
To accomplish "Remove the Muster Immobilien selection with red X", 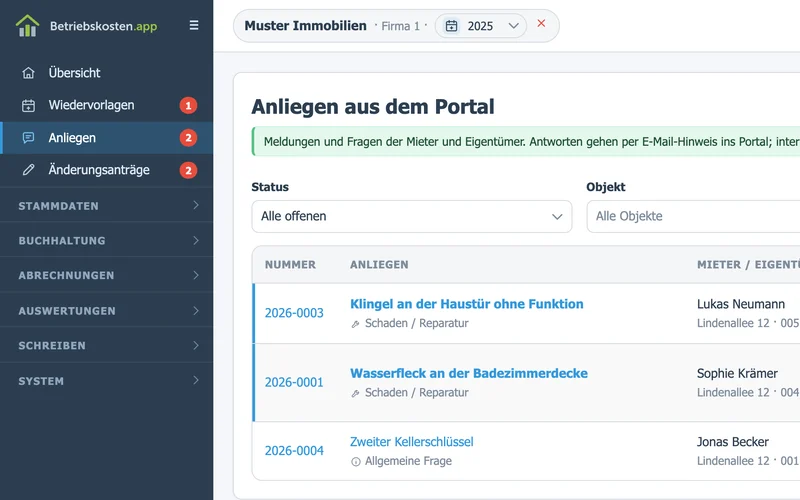I will [541, 23].
